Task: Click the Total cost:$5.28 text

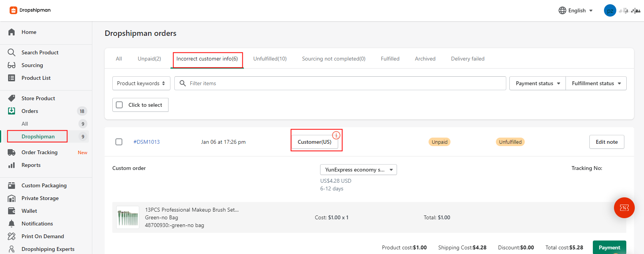Action: click(564, 247)
